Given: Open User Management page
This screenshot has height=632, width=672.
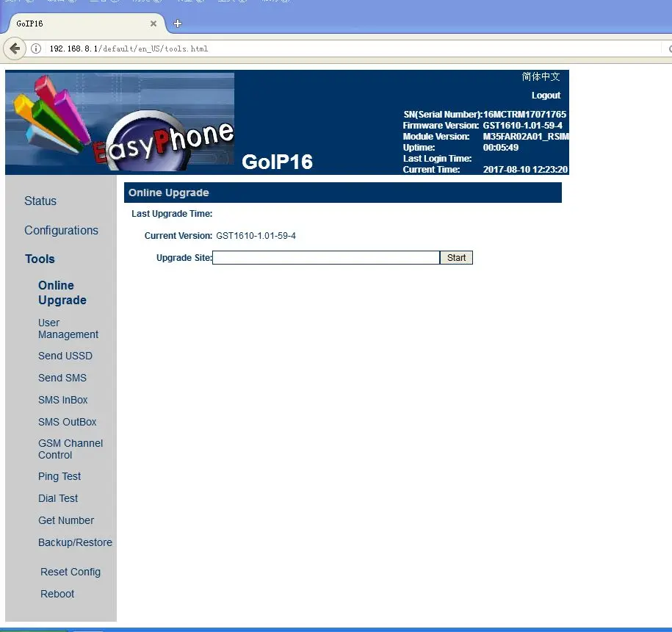Looking at the screenshot, I should (68, 328).
